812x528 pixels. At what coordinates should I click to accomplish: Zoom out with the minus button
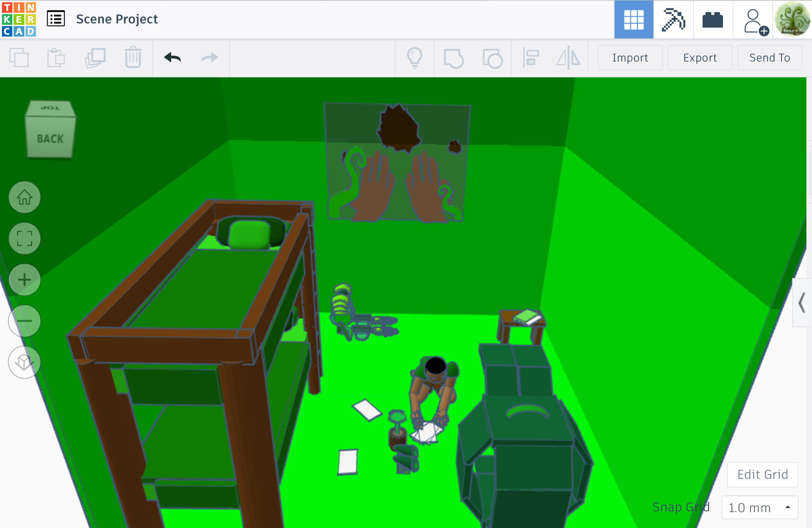pyautogui.click(x=25, y=321)
